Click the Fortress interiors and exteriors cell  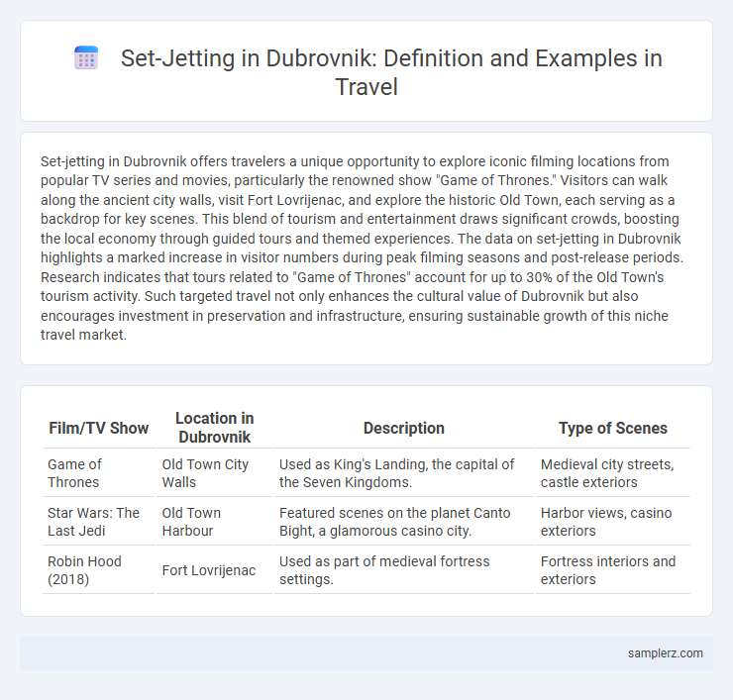(613, 570)
